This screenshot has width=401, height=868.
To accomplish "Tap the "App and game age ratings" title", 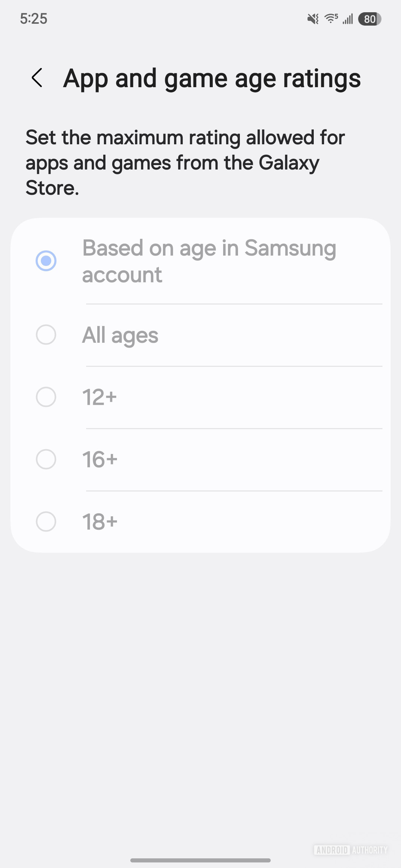I will point(212,79).
